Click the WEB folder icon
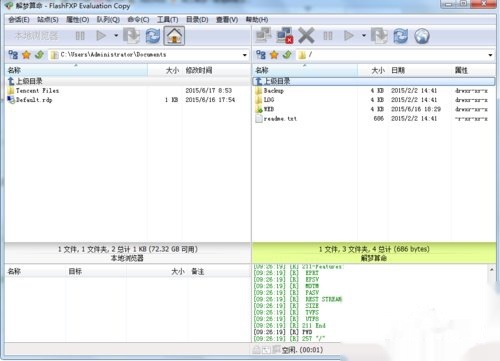The height and width of the screenshot is (361, 500). [x=259, y=109]
